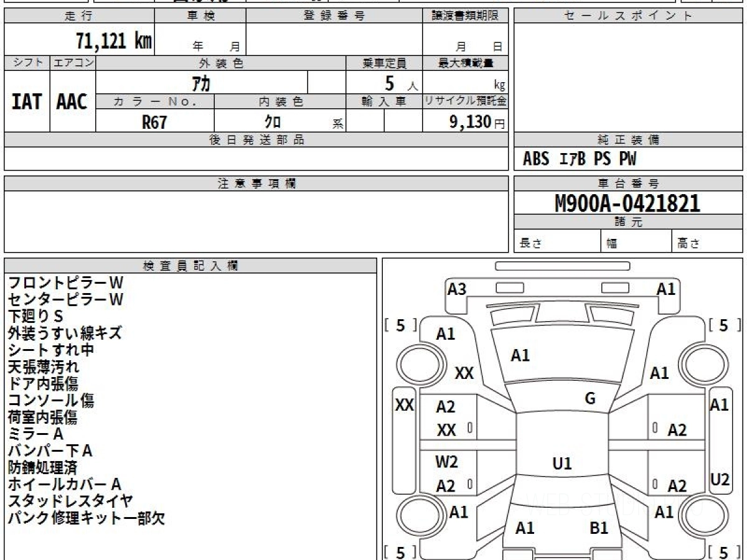
Task: Select the note 外装うすい線キズ
Action: click(x=65, y=333)
